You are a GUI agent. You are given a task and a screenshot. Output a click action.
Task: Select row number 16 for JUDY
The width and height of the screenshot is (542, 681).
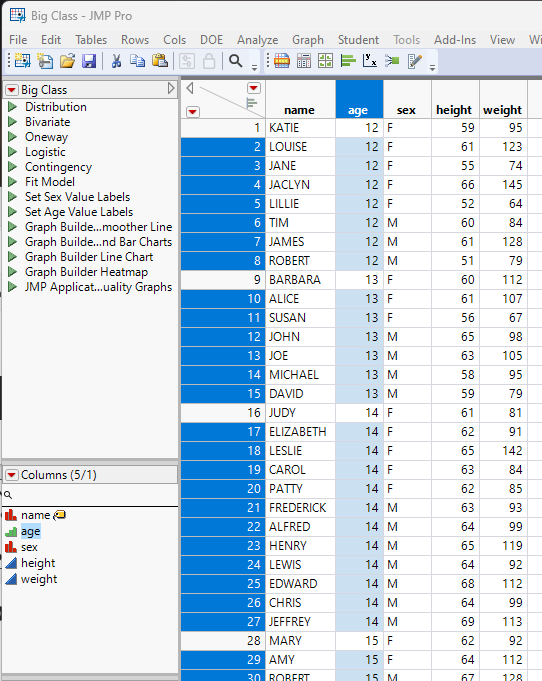click(223, 413)
